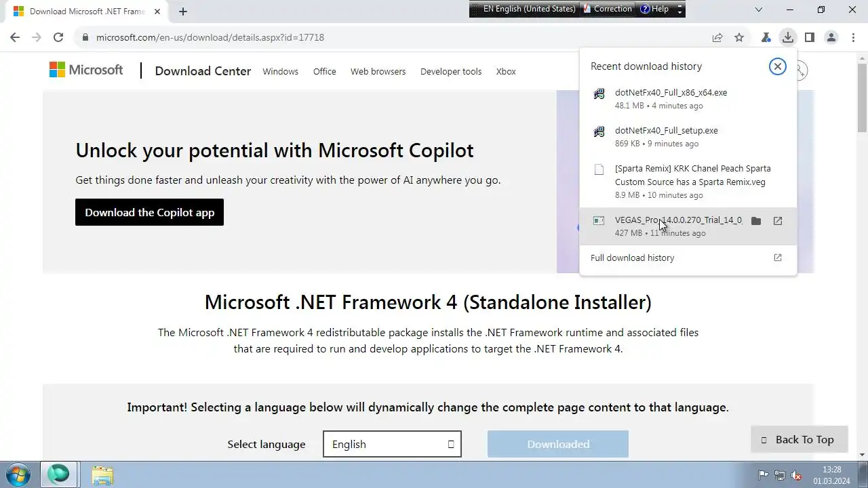Open dotNetFx40_Full_setup.exe download

click(x=688, y=137)
